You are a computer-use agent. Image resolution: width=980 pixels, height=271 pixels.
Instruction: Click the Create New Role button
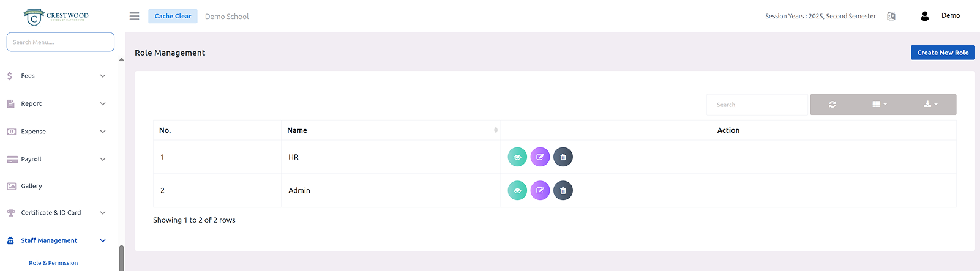pyautogui.click(x=943, y=53)
